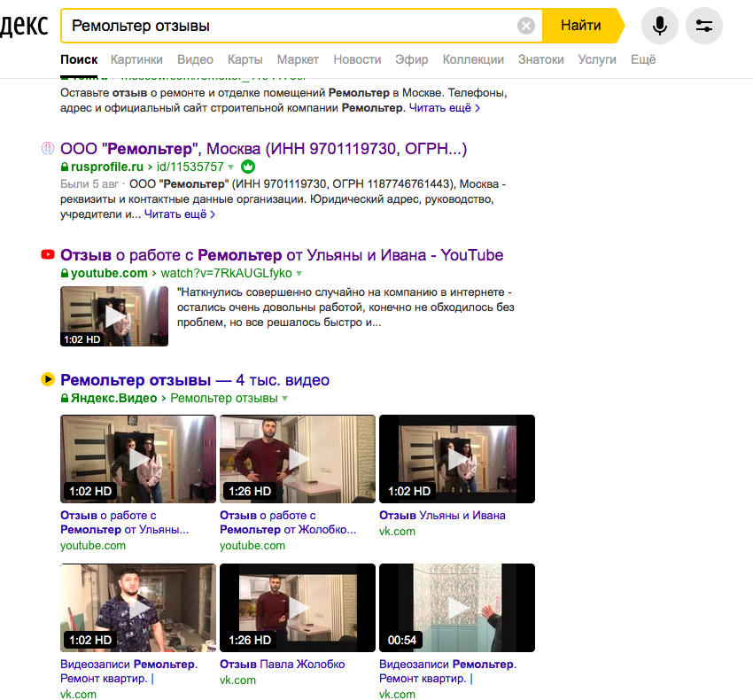Click green lock icon next to youtube.com
This screenshot has width=753, height=700.
pos(65,274)
